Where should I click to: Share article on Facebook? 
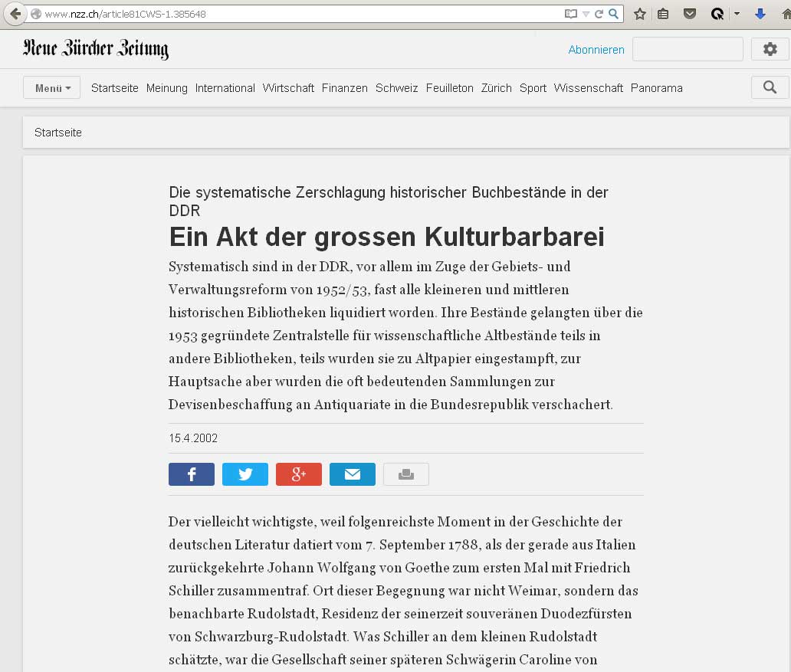[x=192, y=474]
